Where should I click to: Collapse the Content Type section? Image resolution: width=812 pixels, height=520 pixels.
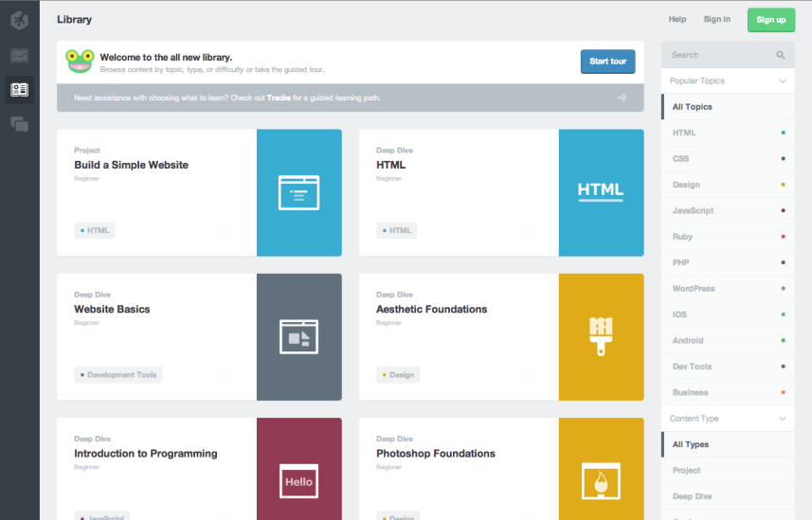[x=783, y=419]
